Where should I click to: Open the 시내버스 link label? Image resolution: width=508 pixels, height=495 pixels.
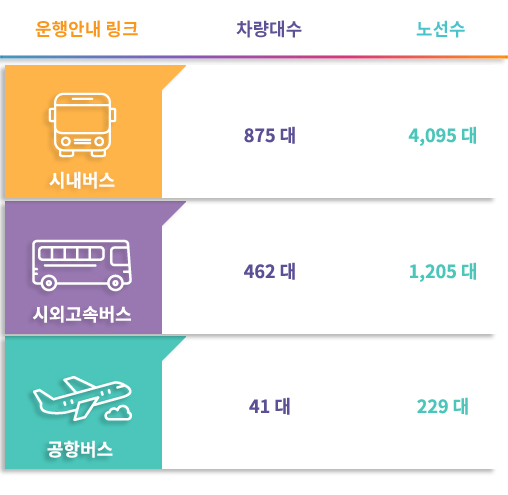82,181
